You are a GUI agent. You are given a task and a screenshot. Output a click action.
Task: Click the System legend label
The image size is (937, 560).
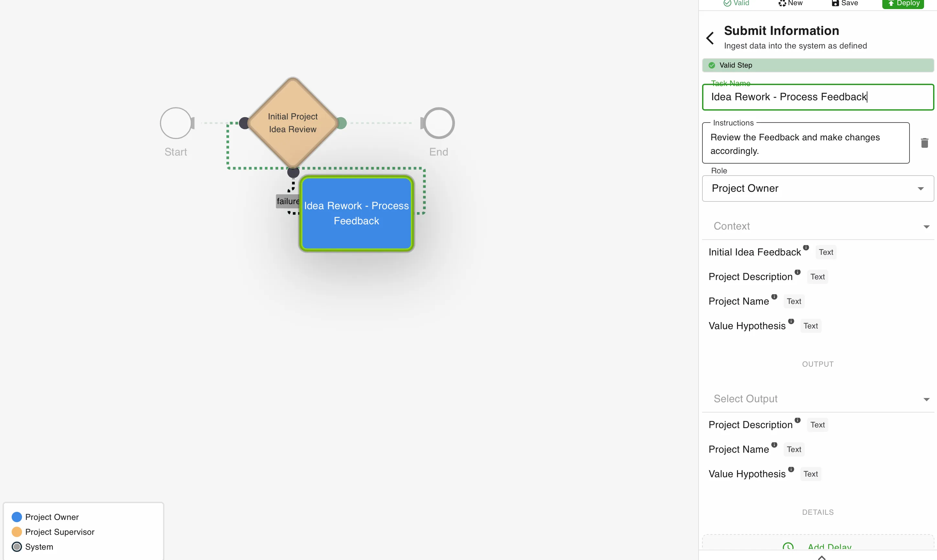(39, 547)
